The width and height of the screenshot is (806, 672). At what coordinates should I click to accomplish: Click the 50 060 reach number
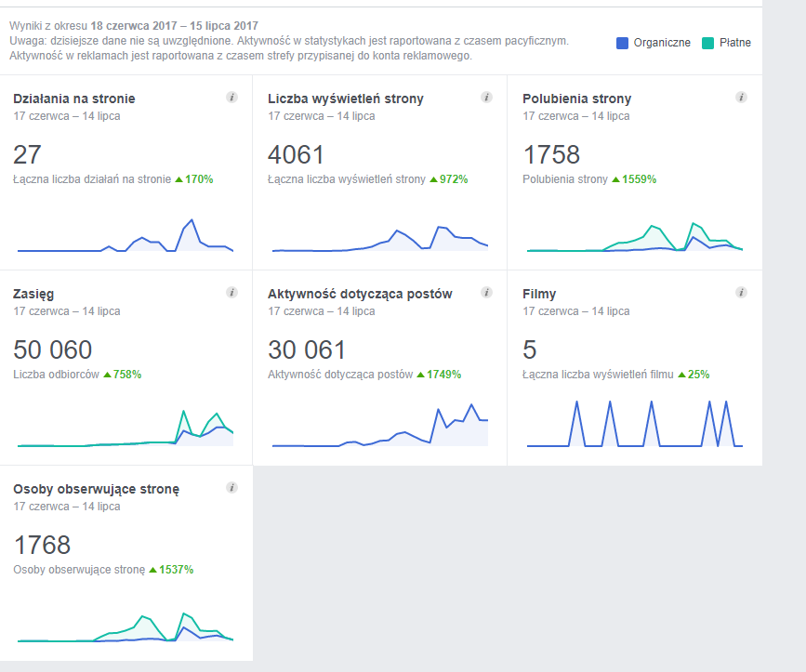[x=52, y=349]
